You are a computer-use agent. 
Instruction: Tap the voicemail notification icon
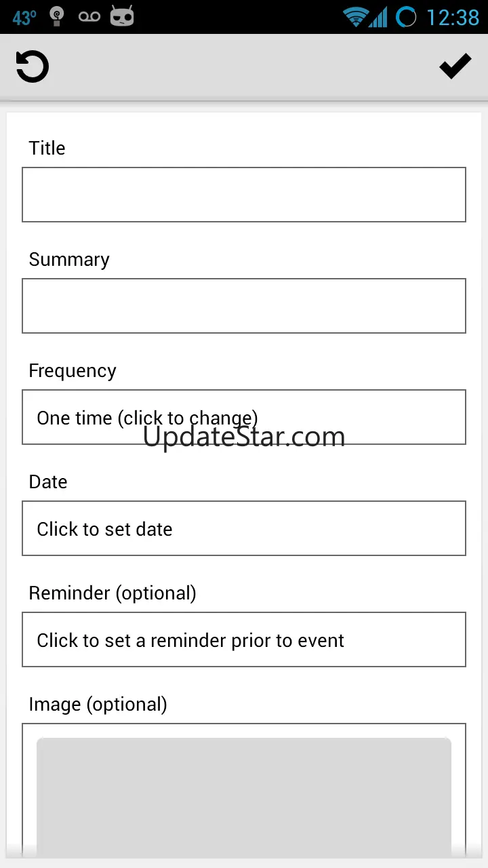click(89, 17)
